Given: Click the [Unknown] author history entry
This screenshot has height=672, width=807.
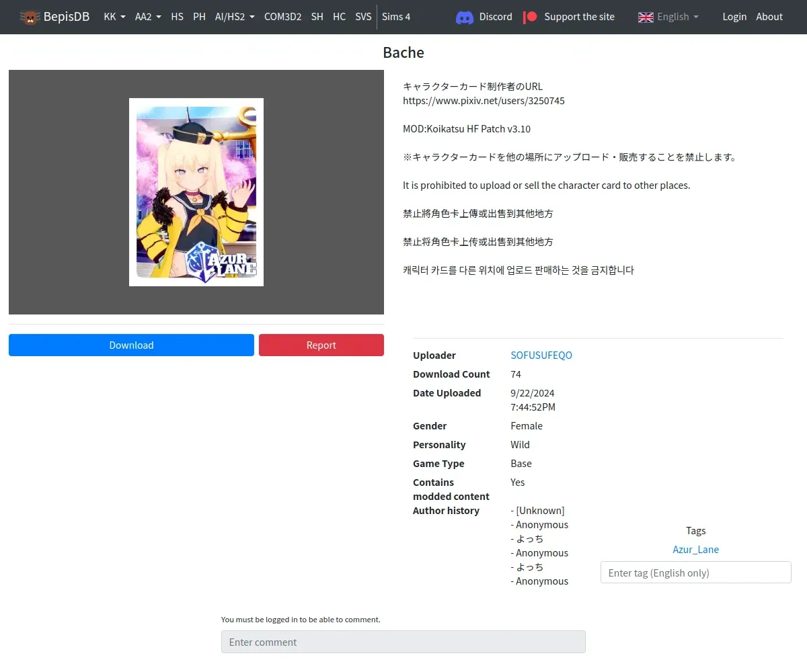Looking at the screenshot, I should click(538, 510).
